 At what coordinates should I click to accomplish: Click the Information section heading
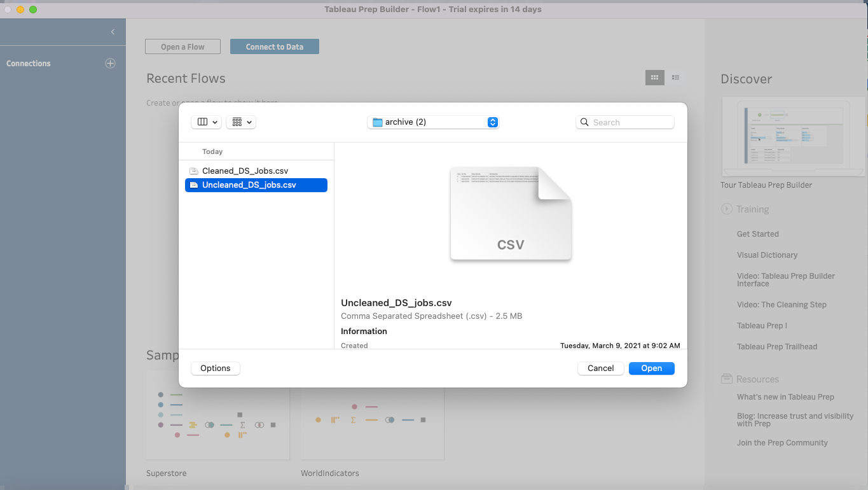[364, 331]
